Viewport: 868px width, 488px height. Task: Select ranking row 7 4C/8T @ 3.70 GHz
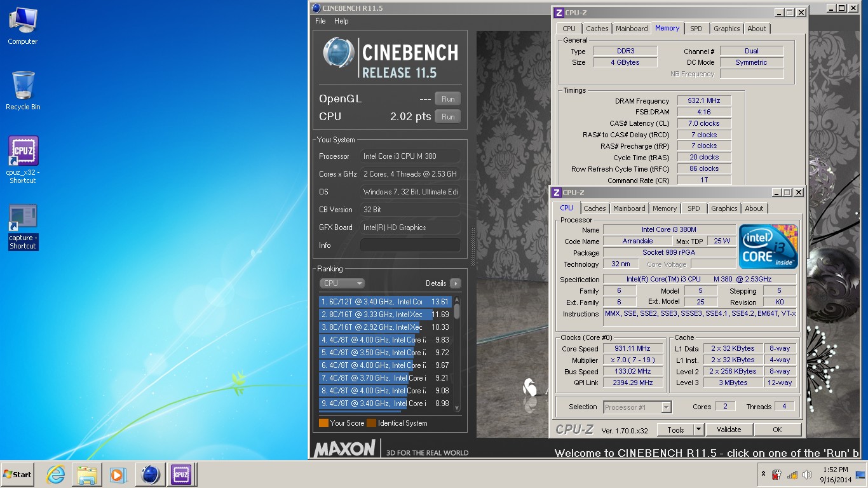(385, 378)
